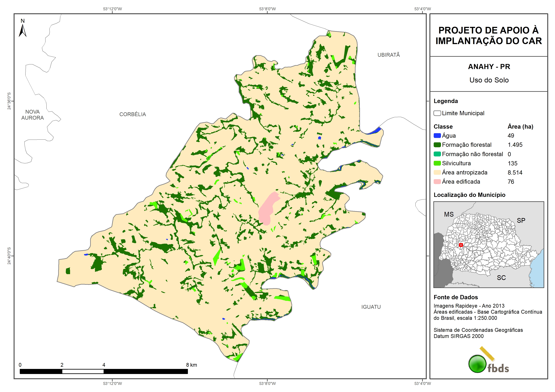Click the Limite Municipal legend symbol
The image size is (555, 392).
[x=437, y=113]
